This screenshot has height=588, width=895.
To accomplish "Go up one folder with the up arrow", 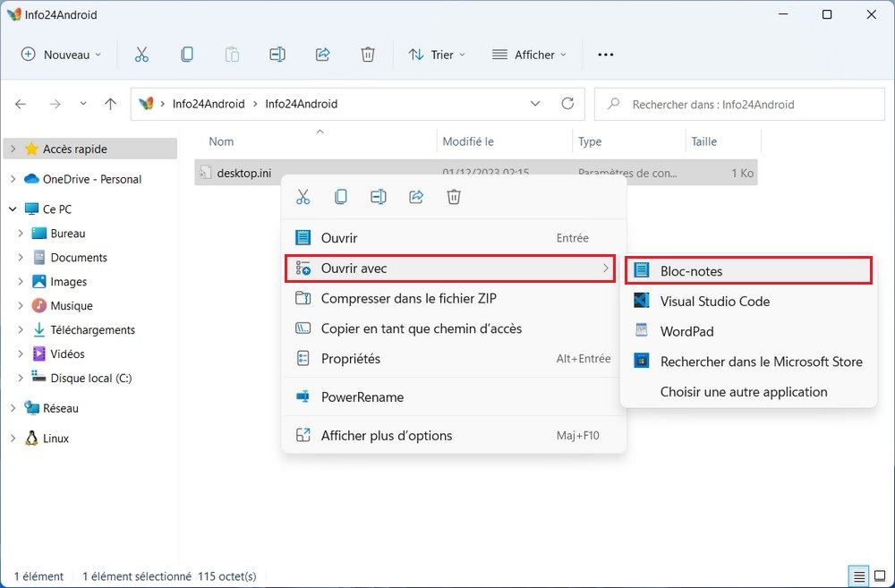I will click(110, 104).
